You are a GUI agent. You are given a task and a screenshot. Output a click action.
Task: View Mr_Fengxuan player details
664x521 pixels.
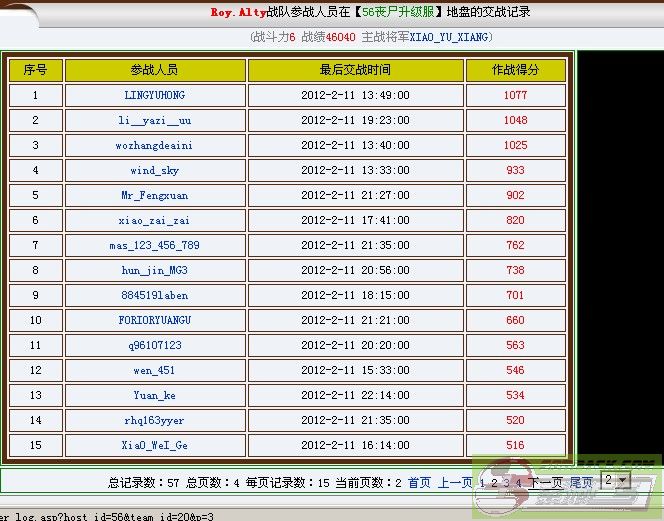(154, 196)
